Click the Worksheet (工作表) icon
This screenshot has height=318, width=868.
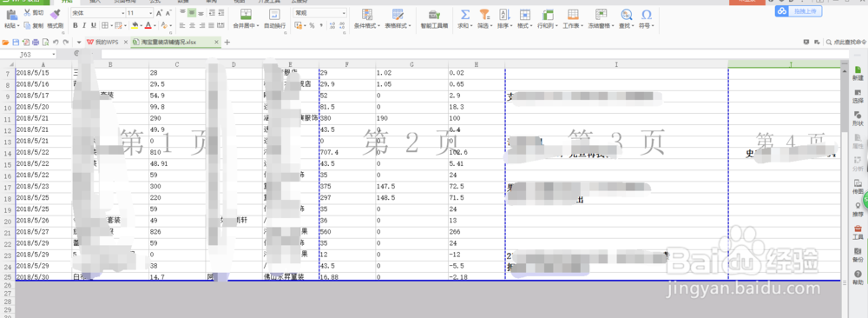573,14
